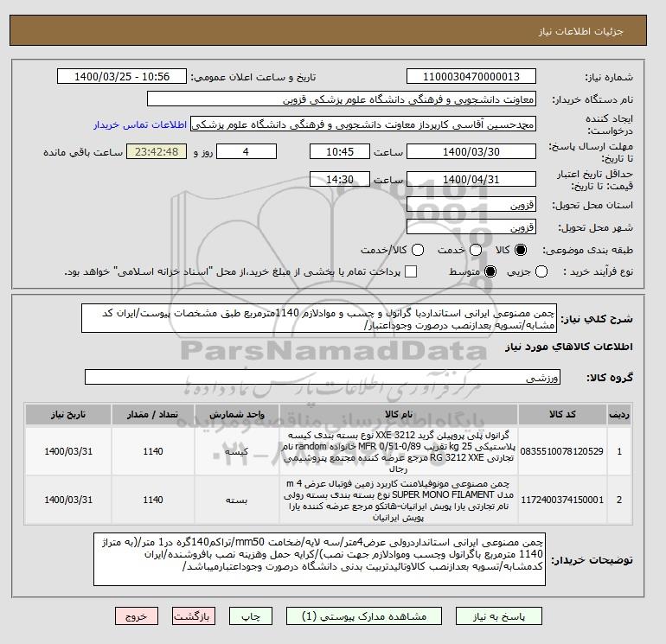Click the unit cell کیسه in row 1
The image size is (666, 644).
coord(237,451)
